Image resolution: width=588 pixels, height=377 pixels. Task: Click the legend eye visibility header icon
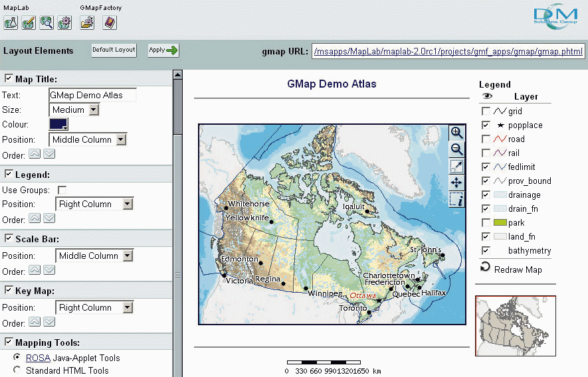click(x=487, y=96)
